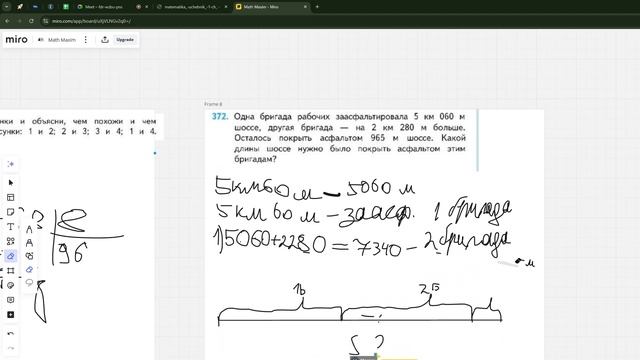Click the miro logo
Image resolution: width=640 pixels, height=360 pixels.
coord(16,40)
